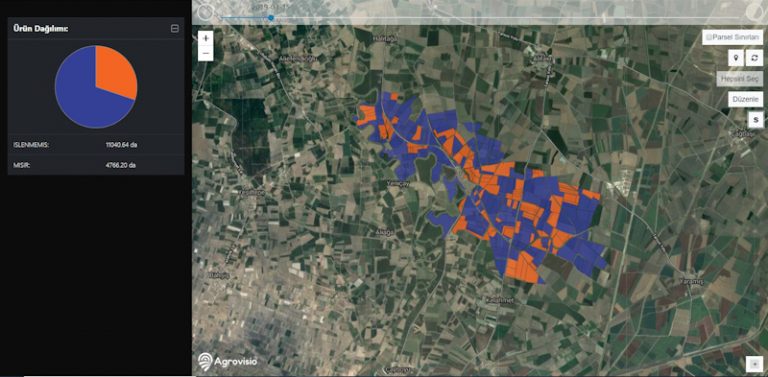
Task: Select the İŞLENMEMİŞ row in legend
Action: click(96, 145)
